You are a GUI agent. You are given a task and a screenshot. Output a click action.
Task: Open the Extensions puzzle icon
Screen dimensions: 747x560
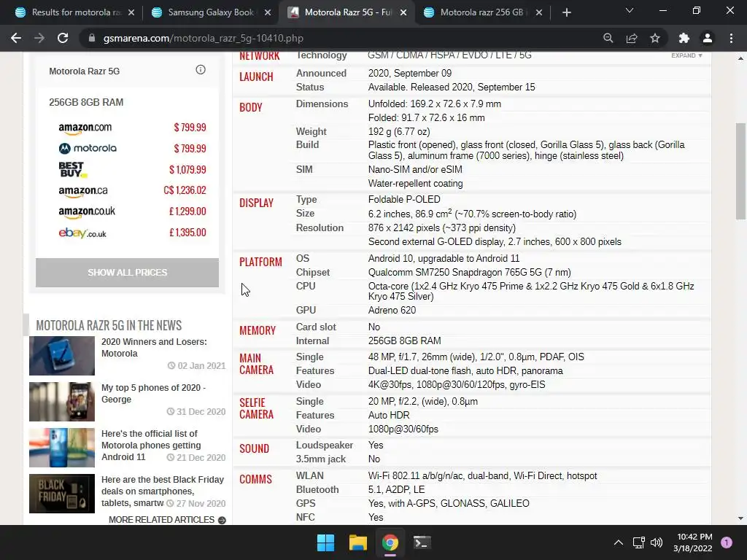[684, 38]
